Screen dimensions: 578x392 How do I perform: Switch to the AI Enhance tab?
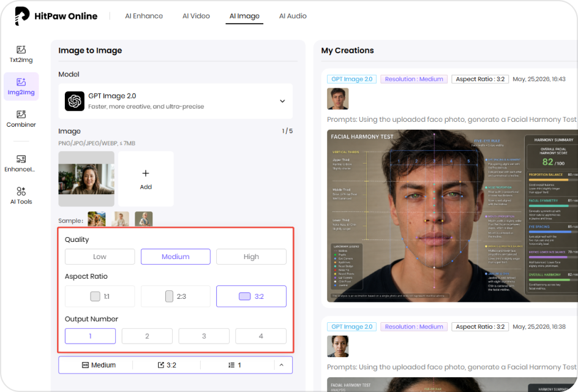coord(144,16)
